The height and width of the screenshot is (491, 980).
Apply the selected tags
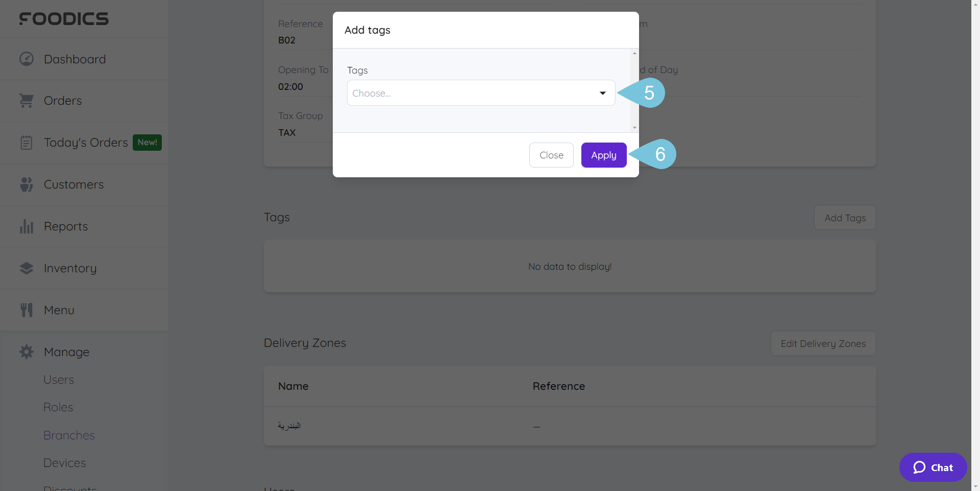click(x=603, y=155)
